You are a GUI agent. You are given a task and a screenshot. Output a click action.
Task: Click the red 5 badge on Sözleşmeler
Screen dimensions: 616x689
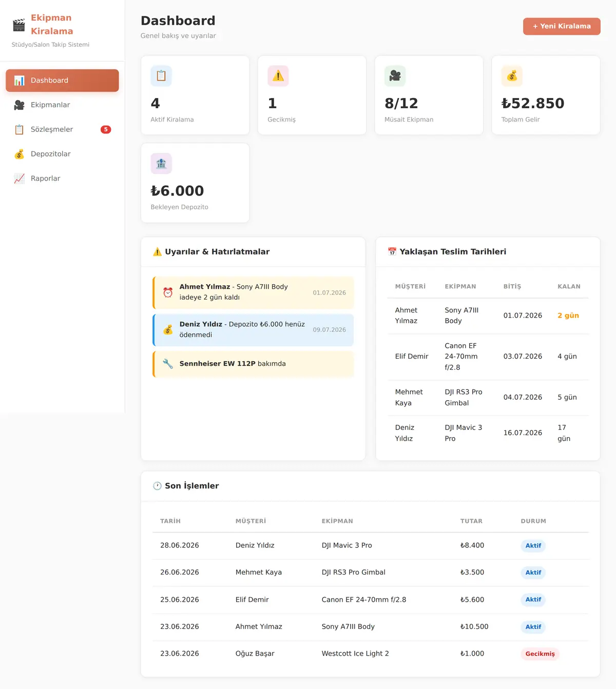pos(106,130)
